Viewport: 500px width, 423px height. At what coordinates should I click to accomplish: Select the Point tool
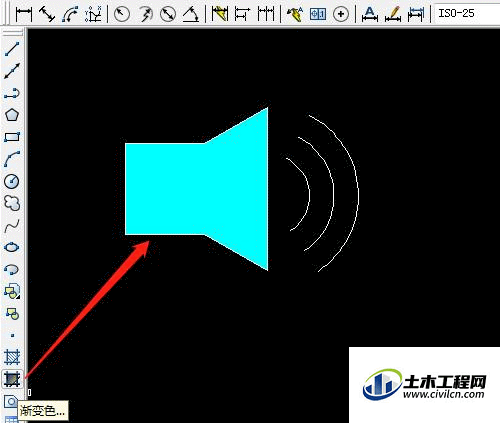point(12,335)
